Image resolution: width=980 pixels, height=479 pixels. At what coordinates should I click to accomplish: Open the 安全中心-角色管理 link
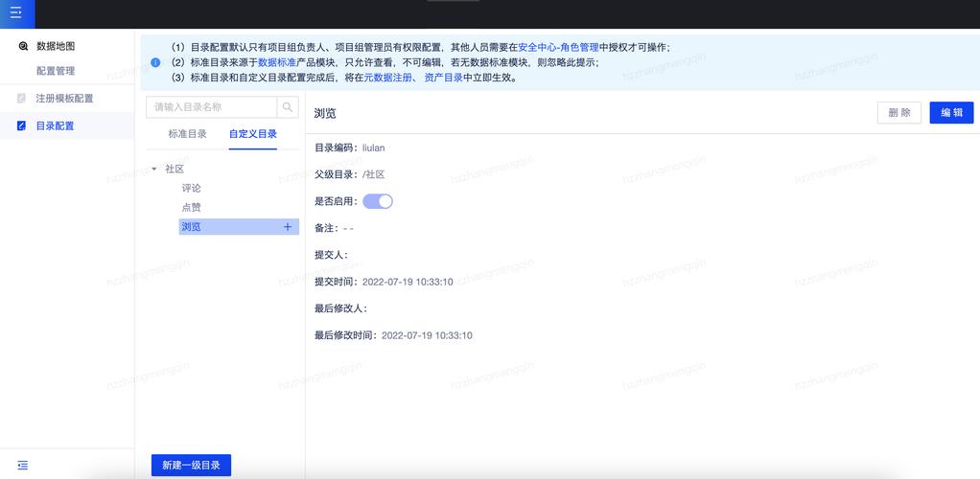pos(559,48)
